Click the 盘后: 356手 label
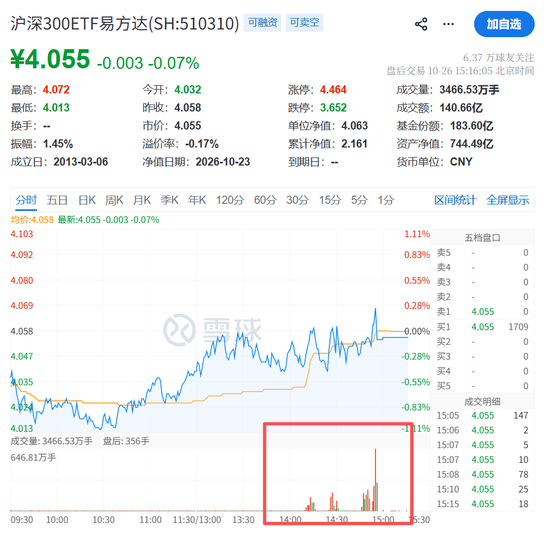Screen dimensions: 550x541 [126, 441]
